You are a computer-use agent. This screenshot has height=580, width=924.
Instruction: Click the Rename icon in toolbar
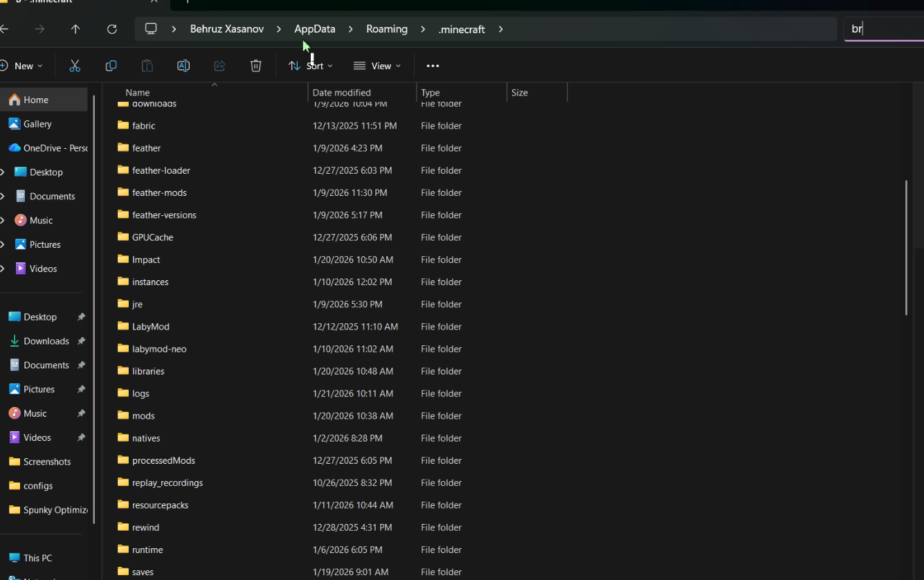point(183,66)
